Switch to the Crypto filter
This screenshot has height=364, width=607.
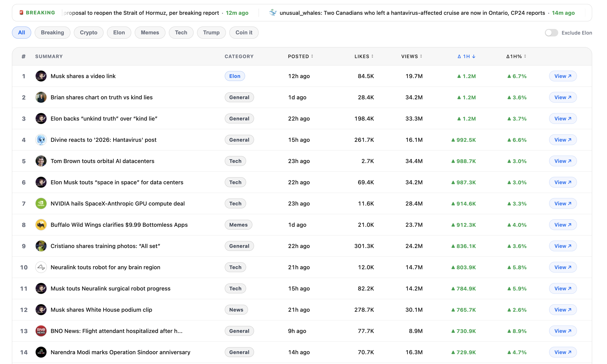click(x=89, y=33)
